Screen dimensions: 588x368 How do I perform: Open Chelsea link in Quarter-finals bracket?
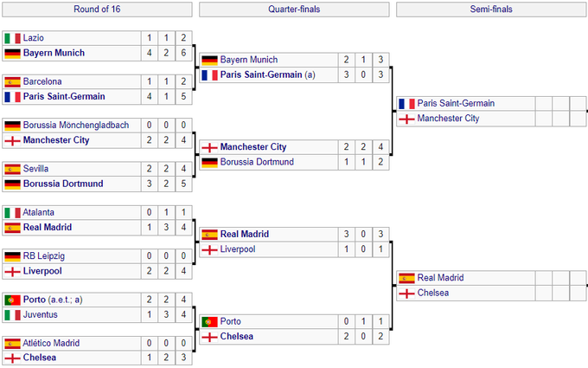237,336
